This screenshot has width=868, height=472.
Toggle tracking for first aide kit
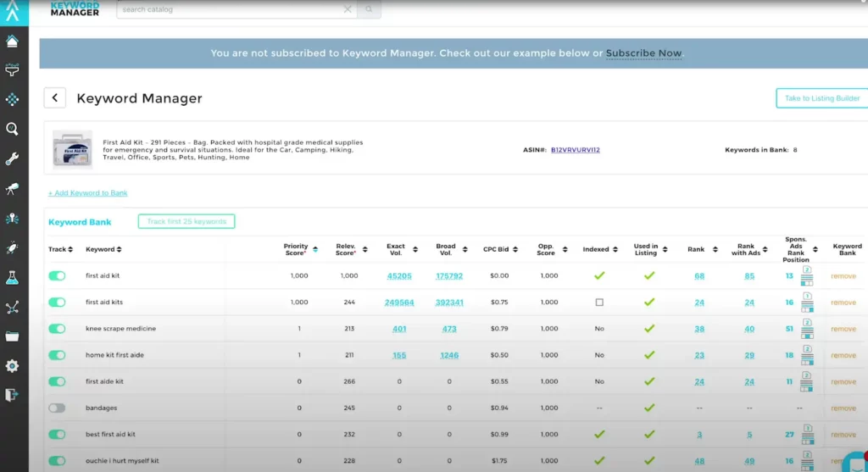[x=57, y=382]
